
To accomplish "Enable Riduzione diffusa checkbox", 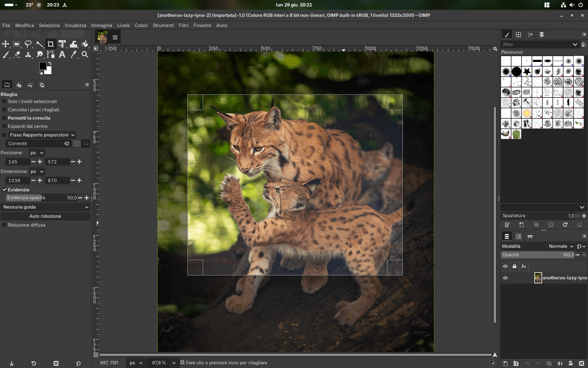I will point(4,225).
